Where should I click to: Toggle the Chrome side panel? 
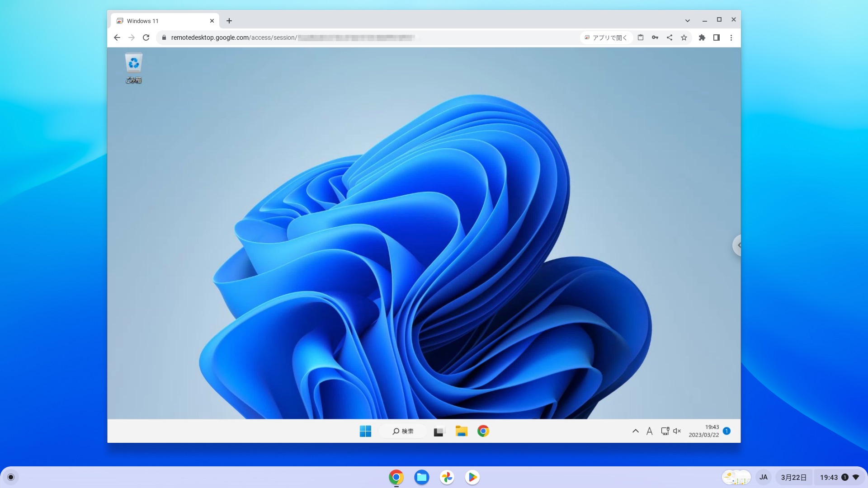point(717,38)
